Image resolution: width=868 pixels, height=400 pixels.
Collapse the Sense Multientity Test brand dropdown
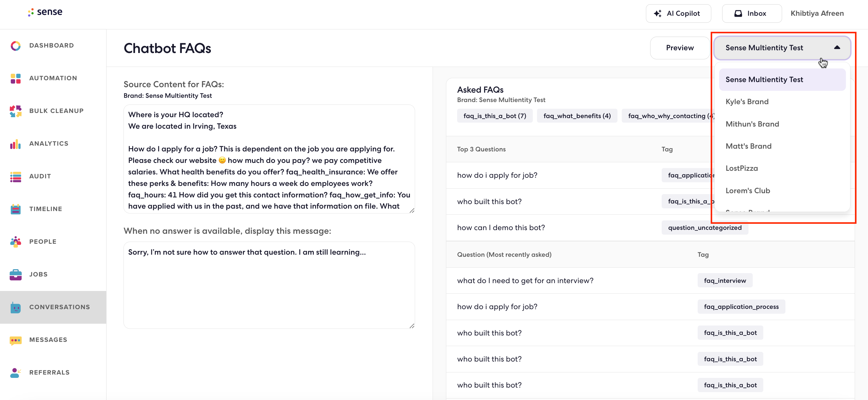click(x=782, y=48)
